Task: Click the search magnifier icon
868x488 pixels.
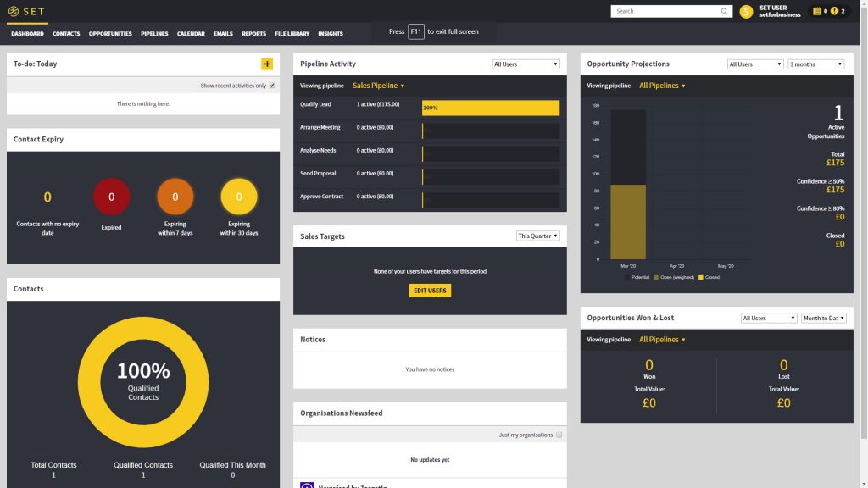Action: coord(724,11)
